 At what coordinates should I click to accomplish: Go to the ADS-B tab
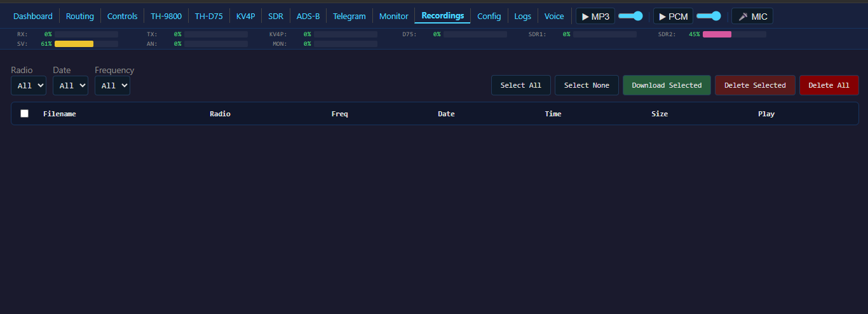click(308, 17)
